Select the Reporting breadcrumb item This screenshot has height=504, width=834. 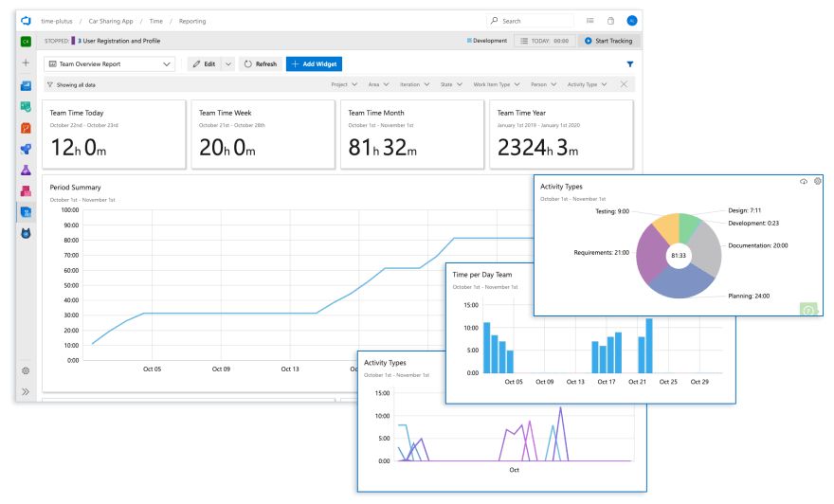192,21
